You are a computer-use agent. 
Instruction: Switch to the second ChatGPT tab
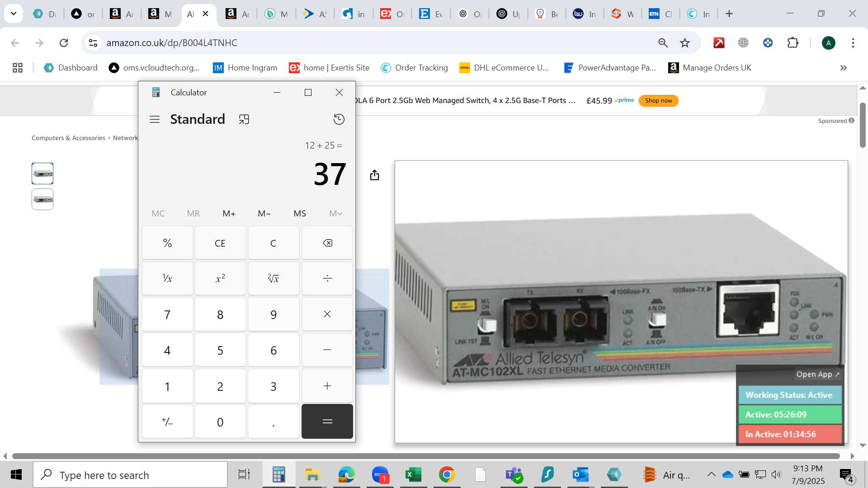point(509,14)
